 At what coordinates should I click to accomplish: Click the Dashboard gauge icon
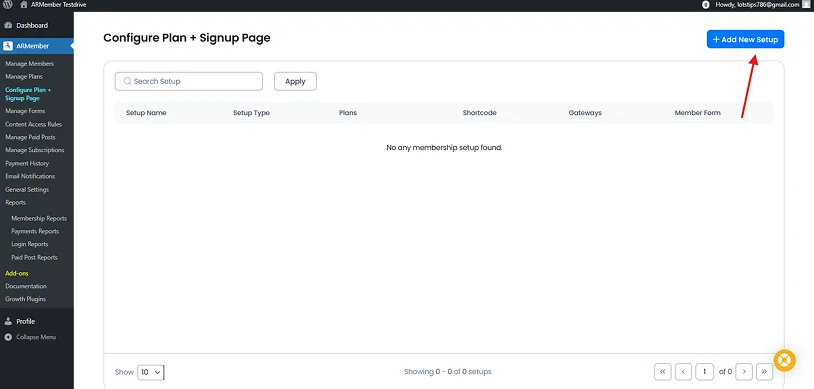8,25
